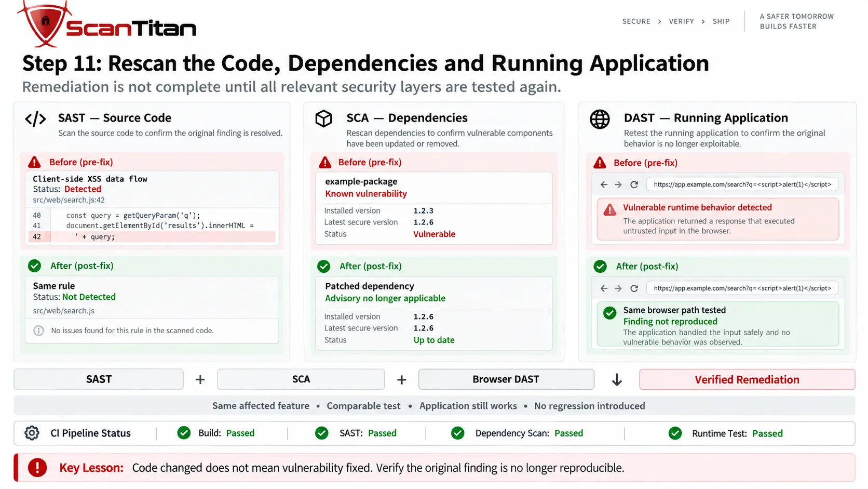This screenshot has height=489, width=868.
Task: Click the SCA After green check icon
Action: (323, 267)
